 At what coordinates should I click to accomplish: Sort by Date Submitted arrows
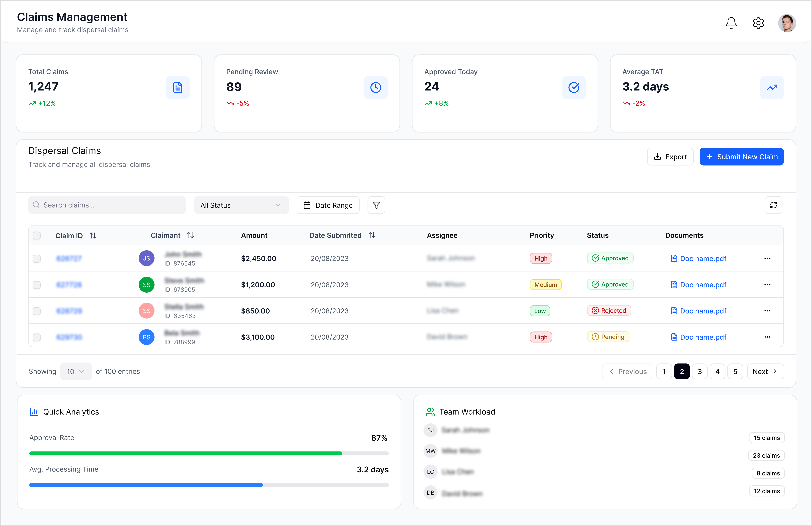372,235
